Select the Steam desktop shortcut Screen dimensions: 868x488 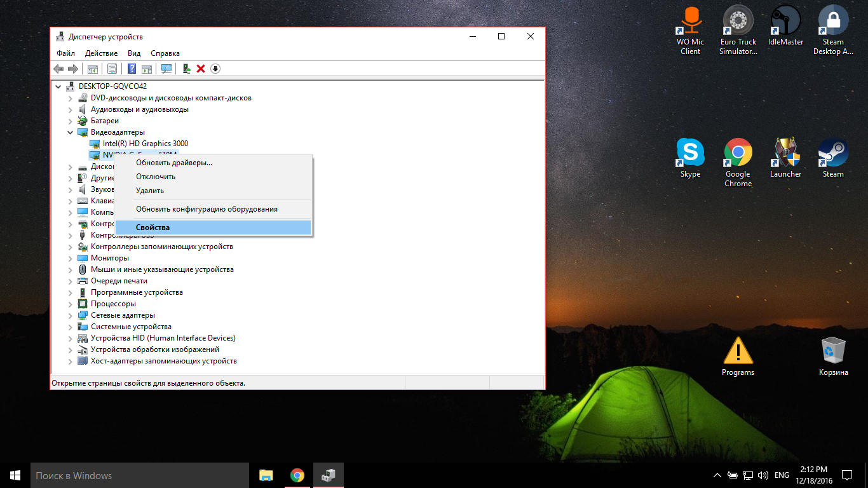tap(833, 158)
